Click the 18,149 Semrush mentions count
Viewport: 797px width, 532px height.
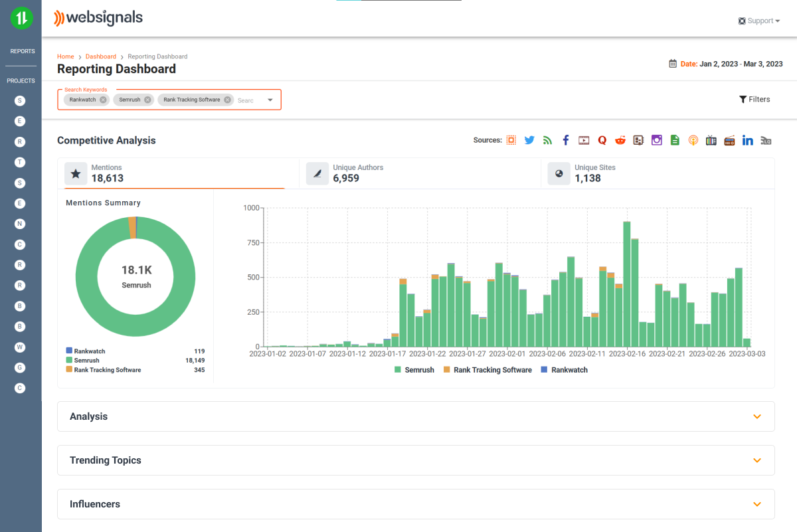(x=195, y=361)
